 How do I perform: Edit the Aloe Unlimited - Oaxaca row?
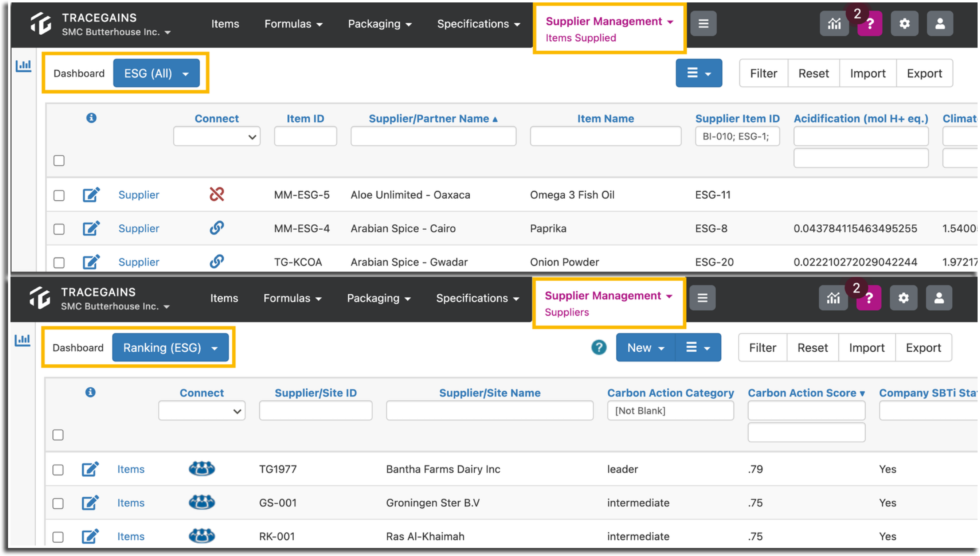(91, 195)
